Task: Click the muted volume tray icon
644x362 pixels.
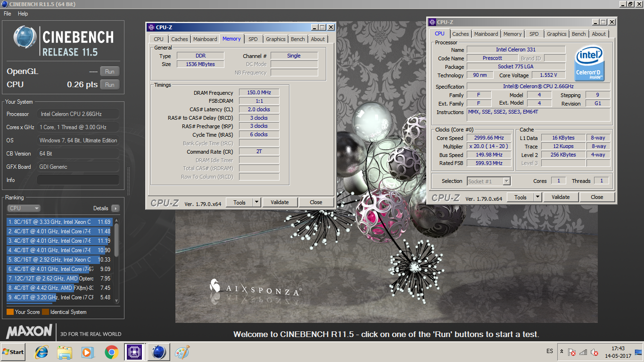Action: coord(595,352)
